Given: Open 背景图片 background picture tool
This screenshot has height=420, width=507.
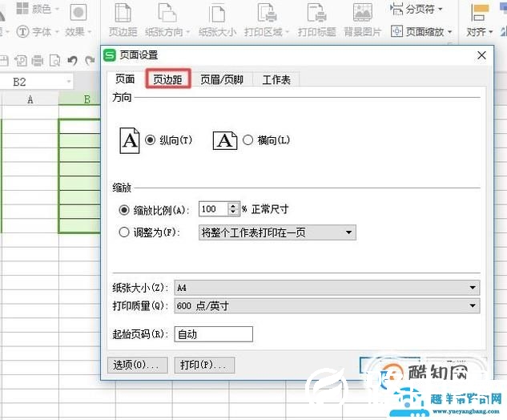Looking at the screenshot, I should click(x=363, y=20).
